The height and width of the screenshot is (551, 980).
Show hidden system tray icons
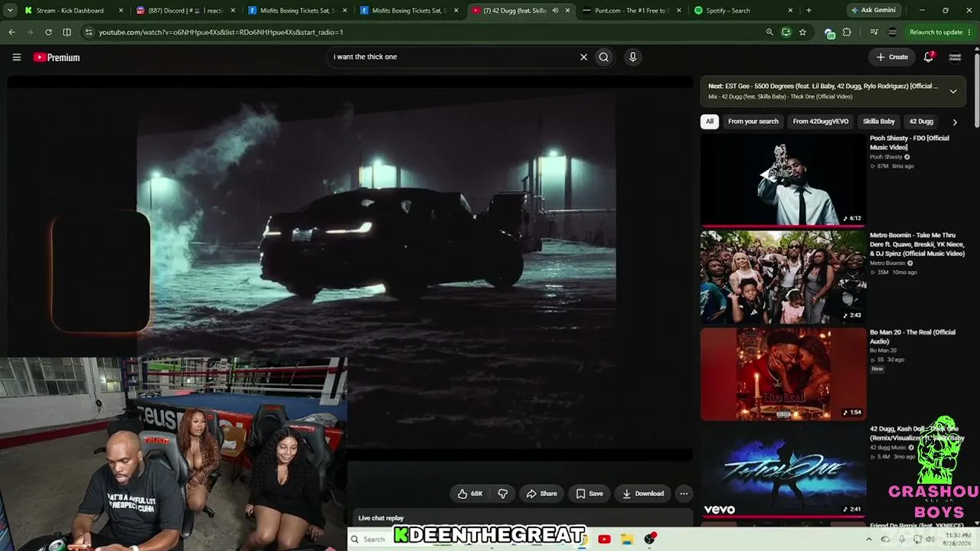click(868, 539)
